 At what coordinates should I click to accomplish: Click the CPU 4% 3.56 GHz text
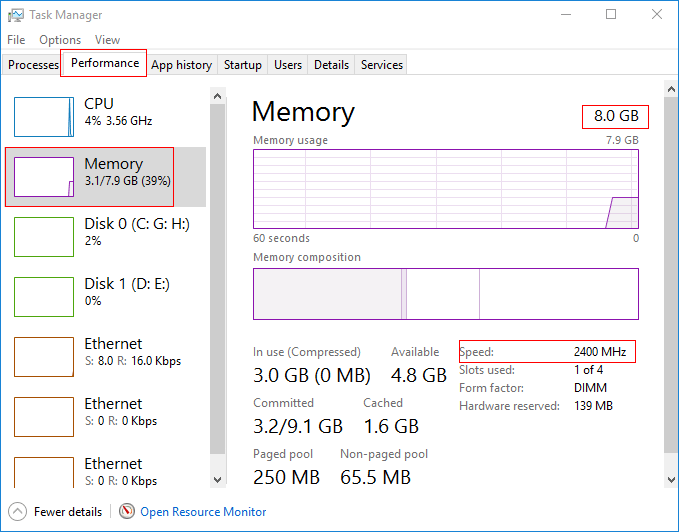118,121
